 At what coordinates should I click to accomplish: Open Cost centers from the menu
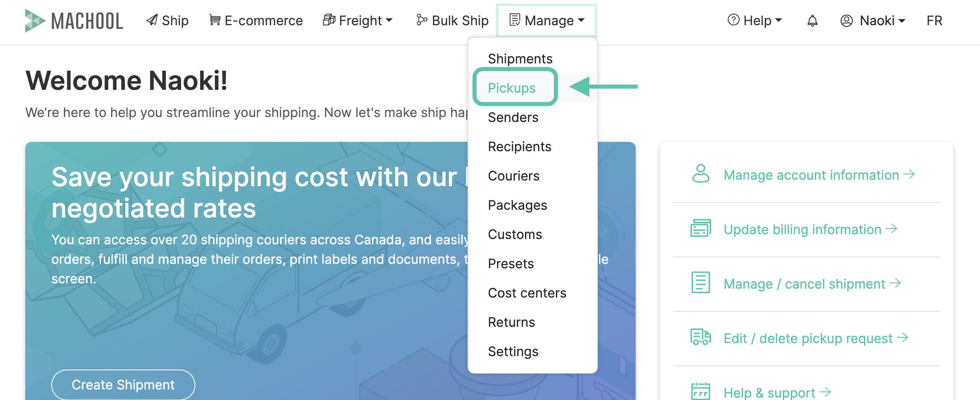click(x=527, y=293)
